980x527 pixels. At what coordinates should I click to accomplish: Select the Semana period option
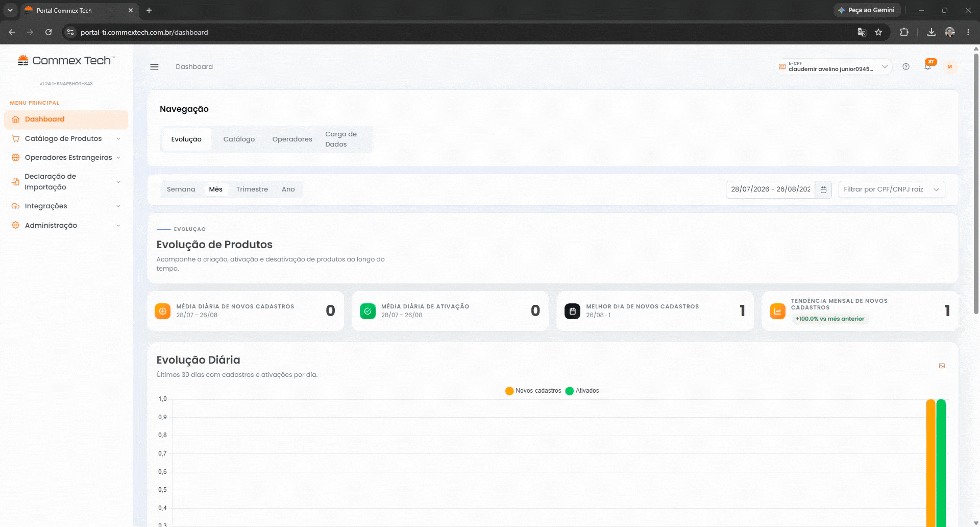click(x=181, y=189)
